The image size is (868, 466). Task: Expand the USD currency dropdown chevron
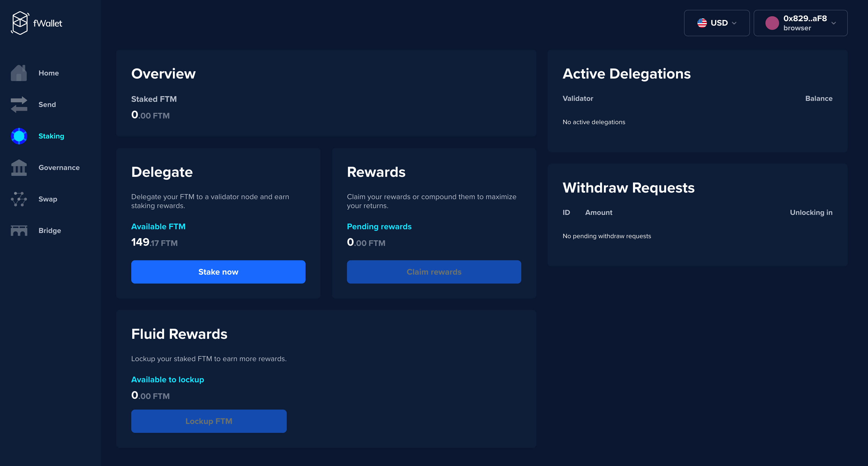[734, 23]
